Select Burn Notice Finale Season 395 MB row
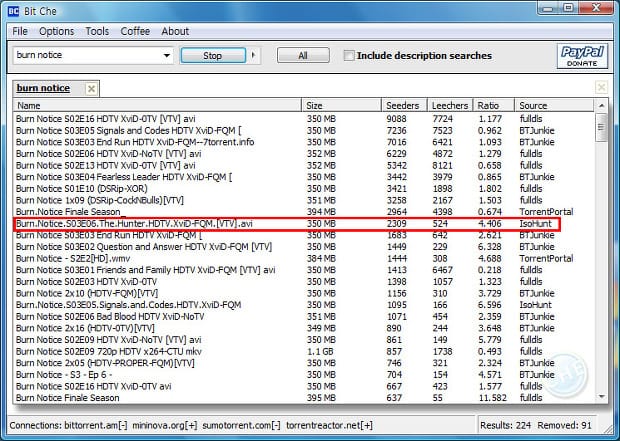 pos(304,398)
